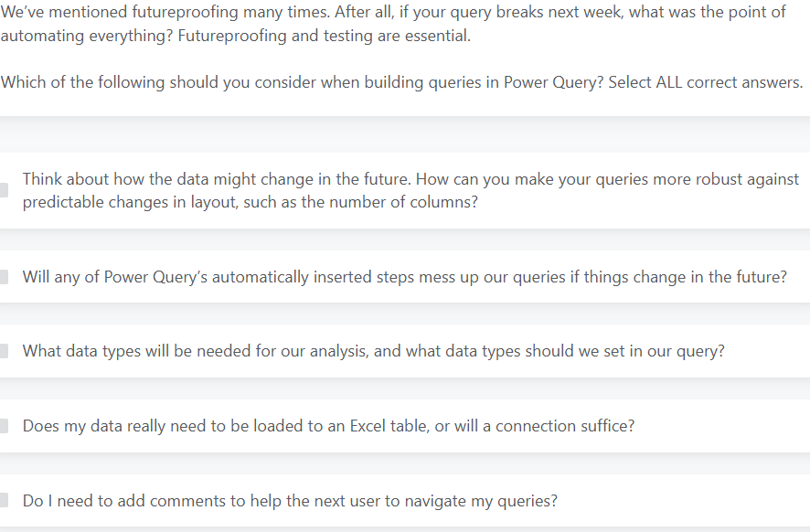Check the box for the data-change robustness answer
Screen dimensions: 810x532
tap(4, 190)
